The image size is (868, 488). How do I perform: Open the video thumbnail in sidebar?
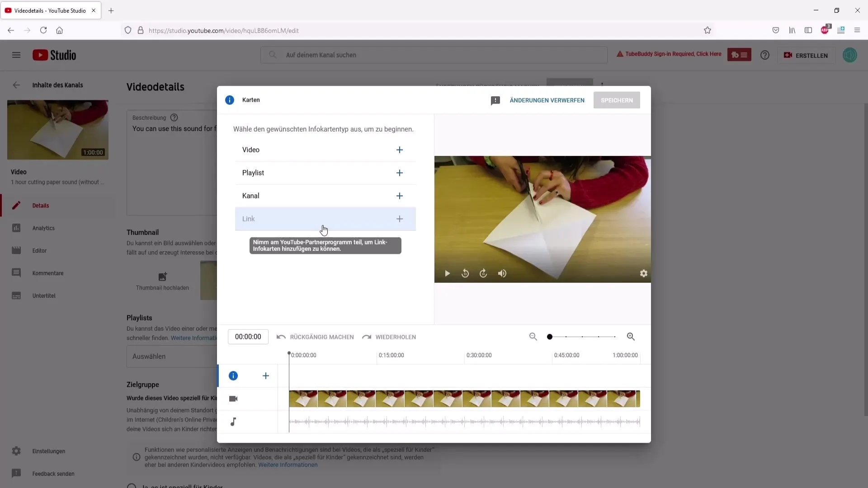(58, 130)
